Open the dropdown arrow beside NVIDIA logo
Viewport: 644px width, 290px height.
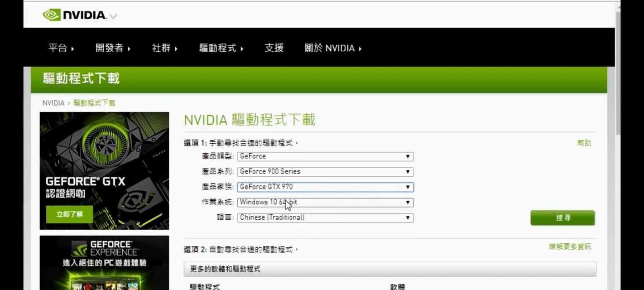point(113,16)
